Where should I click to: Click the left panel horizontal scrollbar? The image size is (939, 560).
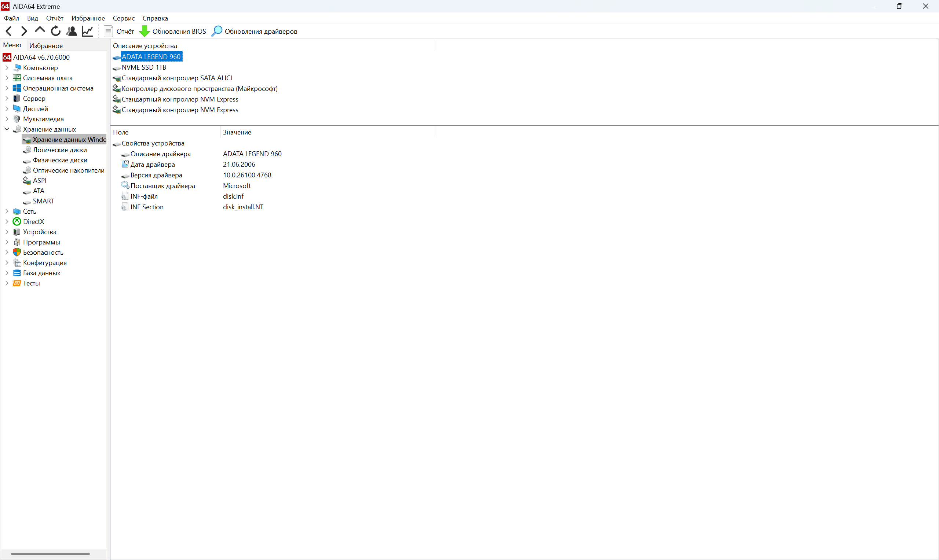(x=50, y=554)
